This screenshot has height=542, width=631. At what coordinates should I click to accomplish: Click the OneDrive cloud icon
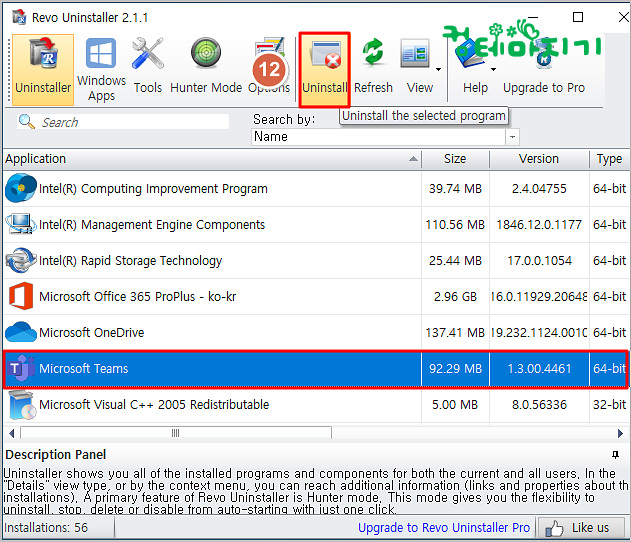tap(21, 332)
